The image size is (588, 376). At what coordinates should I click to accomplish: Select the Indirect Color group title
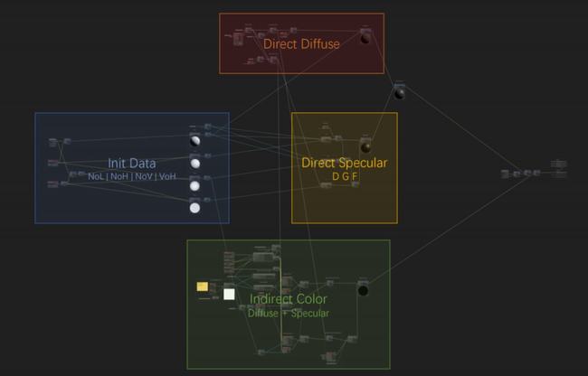[x=289, y=299]
